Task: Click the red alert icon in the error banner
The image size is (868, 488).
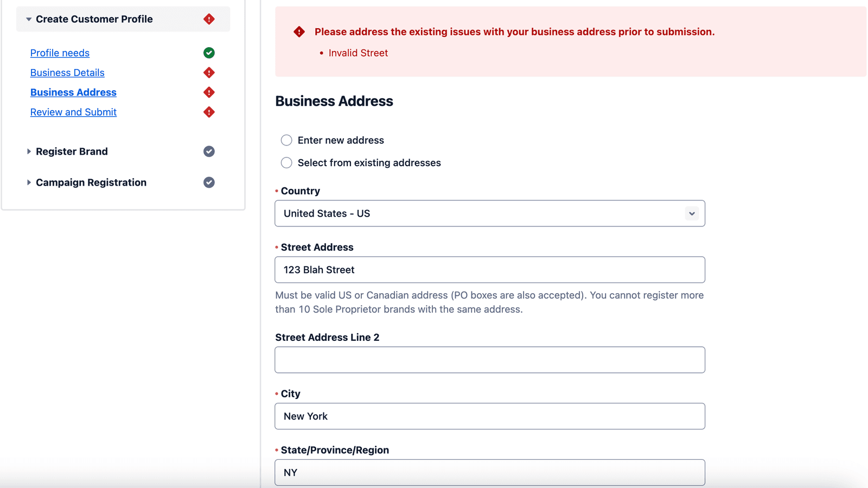Action: click(299, 32)
